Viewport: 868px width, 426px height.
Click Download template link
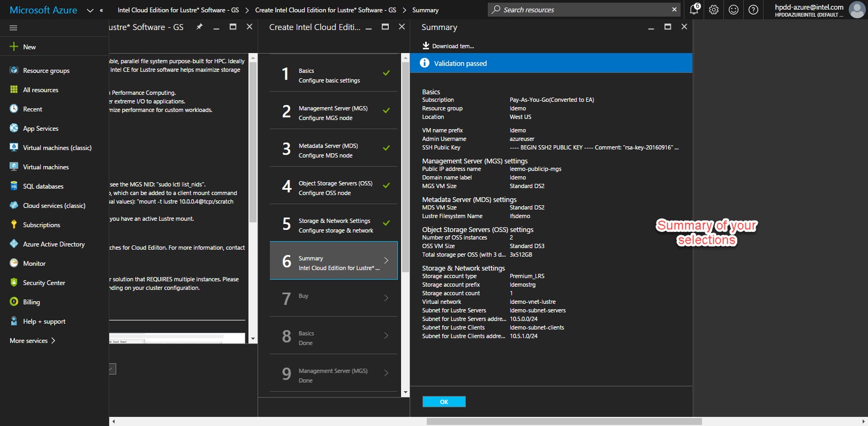[x=453, y=46]
